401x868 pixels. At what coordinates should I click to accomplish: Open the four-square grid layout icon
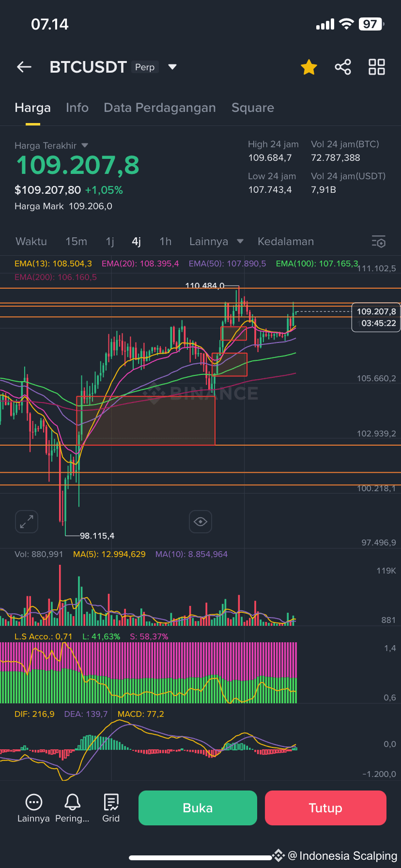[377, 67]
